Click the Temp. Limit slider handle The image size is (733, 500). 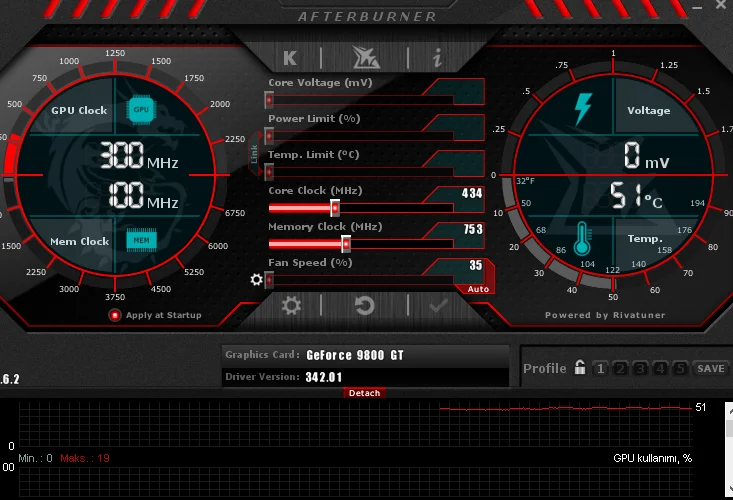(269, 172)
